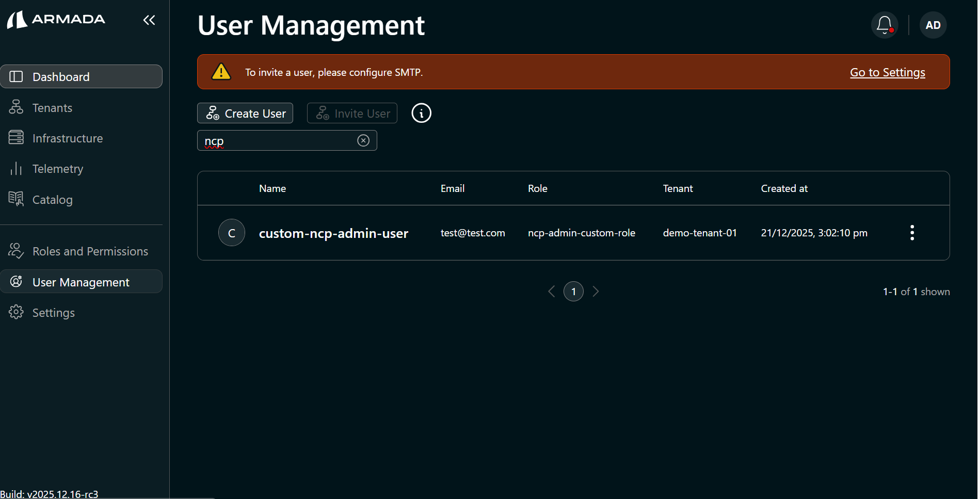The width and height of the screenshot is (980, 499).
Task: Click the previous page left chevron
Action: [x=551, y=291]
